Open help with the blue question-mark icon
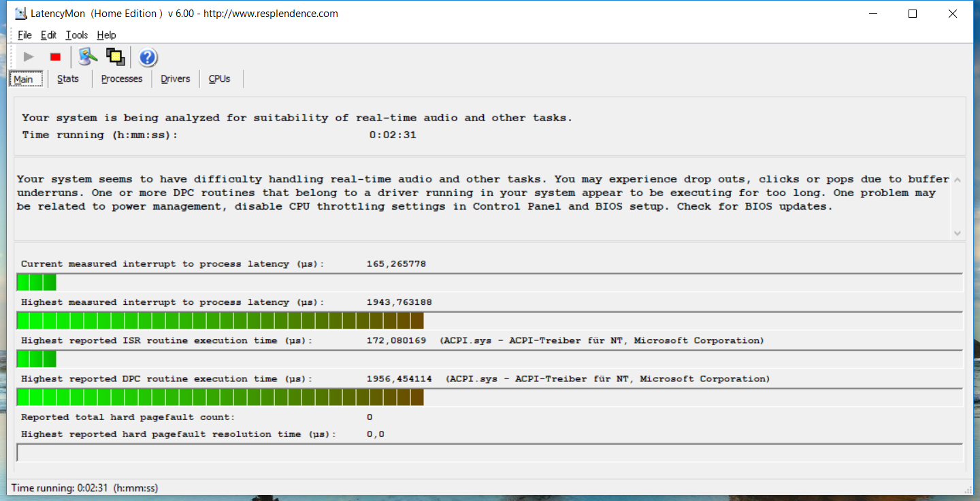The width and height of the screenshot is (980, 501). coord(148,57)
